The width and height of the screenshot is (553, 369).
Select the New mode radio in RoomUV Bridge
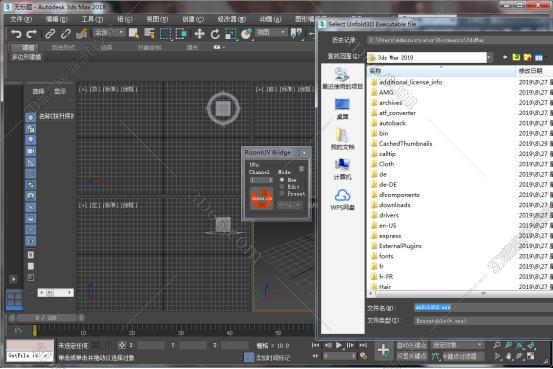click(282, 180)
